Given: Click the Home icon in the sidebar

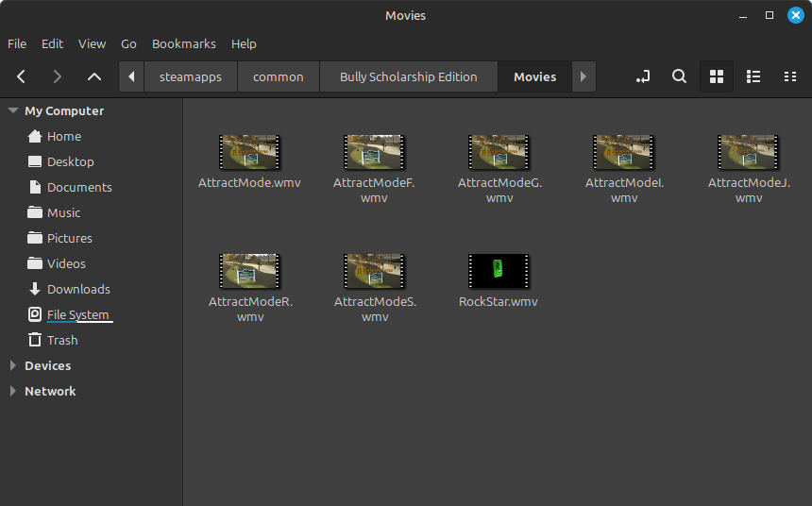Looking at the screenshot, I should [x=35, y=136].
